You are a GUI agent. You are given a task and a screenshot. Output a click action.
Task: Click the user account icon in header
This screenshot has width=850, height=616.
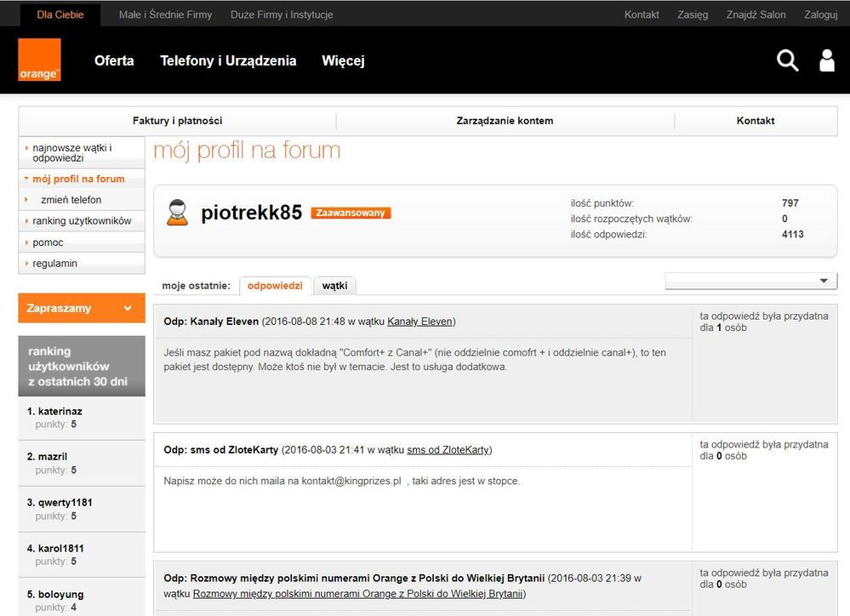826,60
